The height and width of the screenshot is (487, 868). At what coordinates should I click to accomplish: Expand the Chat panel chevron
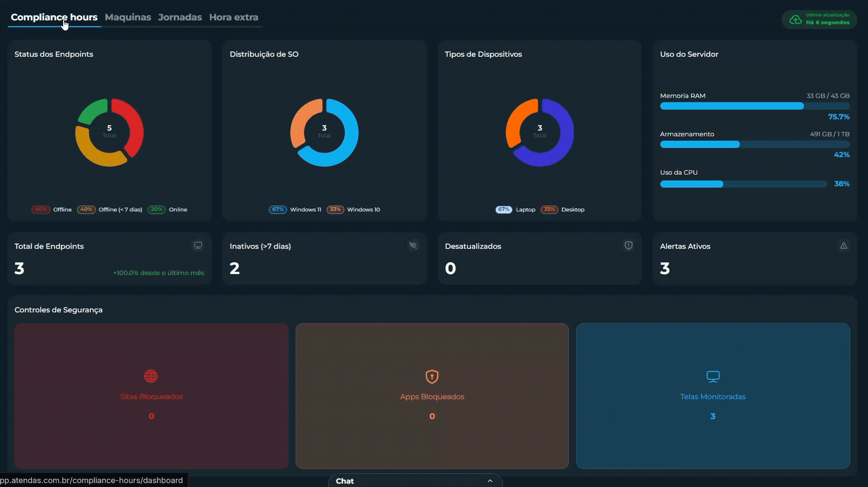click(490, 481)
